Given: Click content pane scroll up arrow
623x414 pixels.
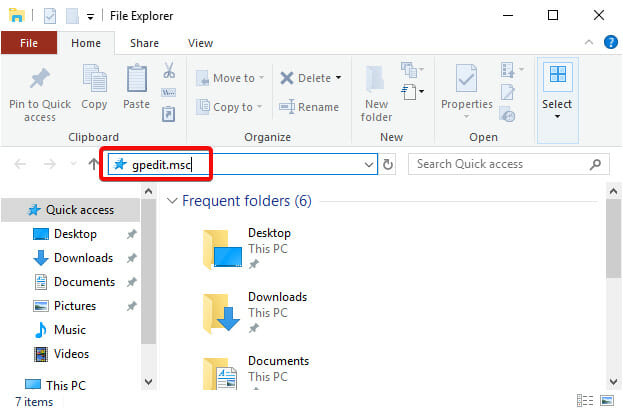Looking at the screenshot, I should click(613, 191).
